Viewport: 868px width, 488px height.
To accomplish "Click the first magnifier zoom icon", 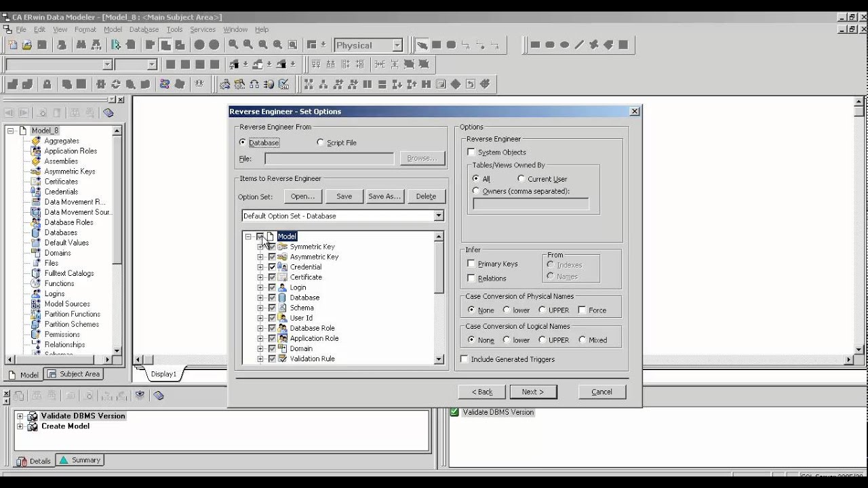I will (233, 45).
